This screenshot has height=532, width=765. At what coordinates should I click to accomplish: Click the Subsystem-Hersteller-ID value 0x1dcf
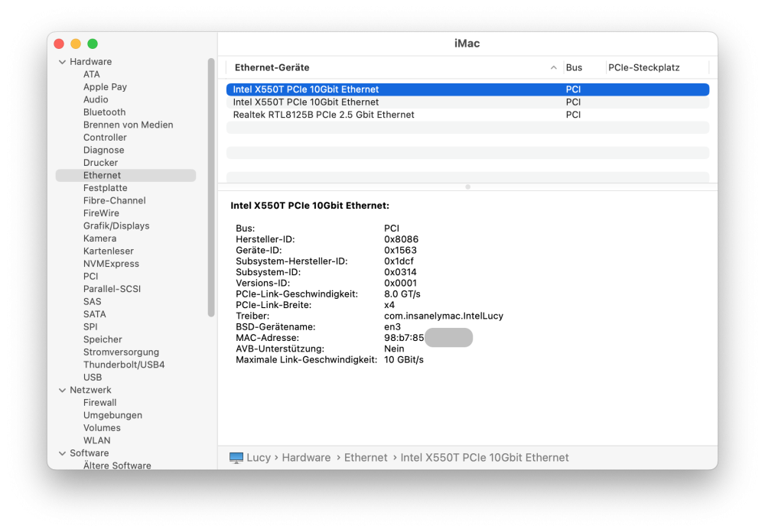[399, 261]
